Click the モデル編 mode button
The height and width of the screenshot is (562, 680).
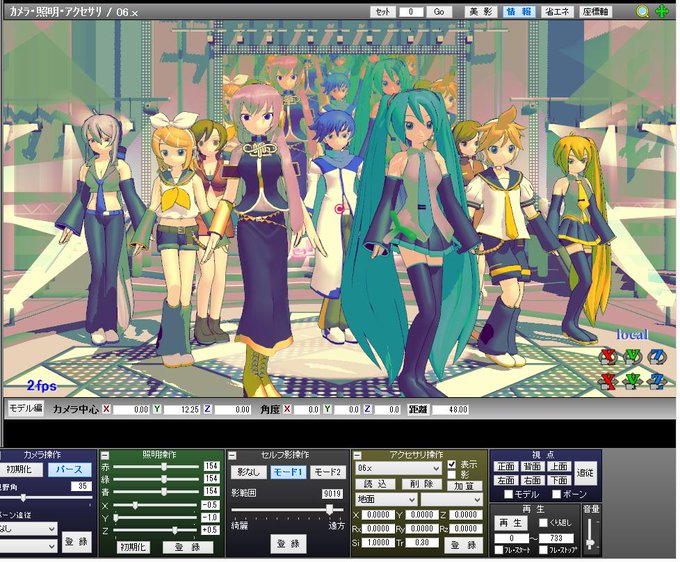coord(26,408)
